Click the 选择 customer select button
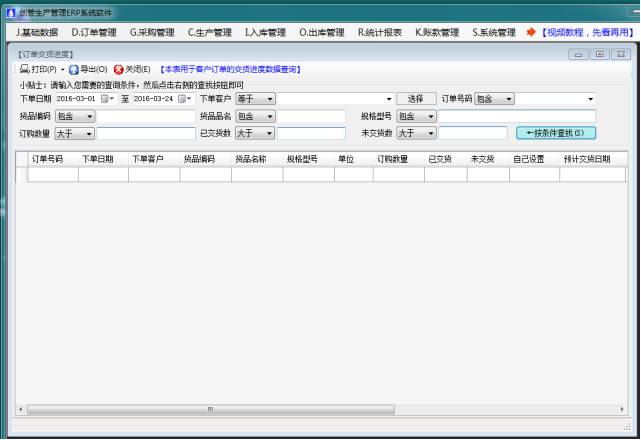The height and width of the screenshot is (440, 641). click(x=416, y=99)
